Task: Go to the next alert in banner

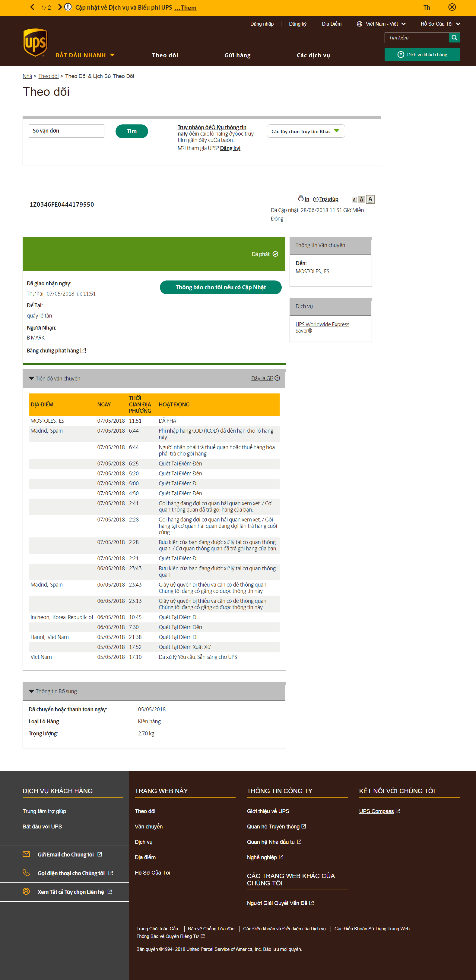Action: pyautogui.click(x=60, y=7)
